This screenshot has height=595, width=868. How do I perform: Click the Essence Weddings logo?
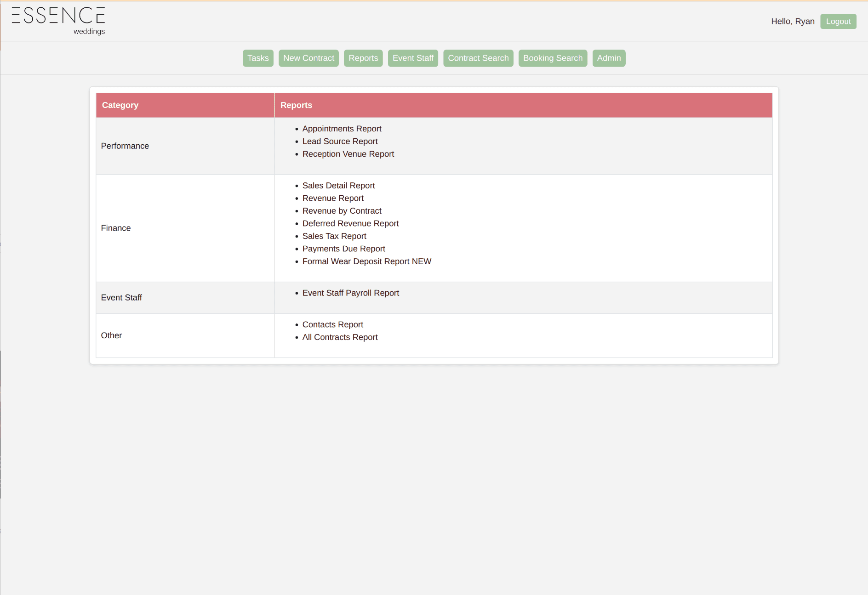(x=58, y=20)
